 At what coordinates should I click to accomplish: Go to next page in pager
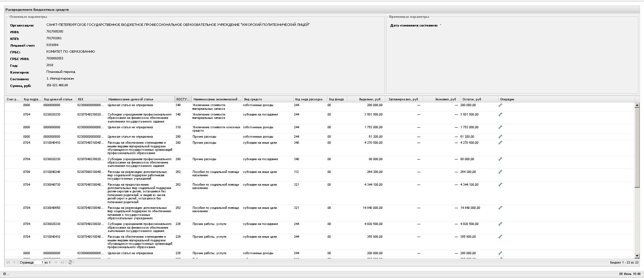tap(56, 262)
